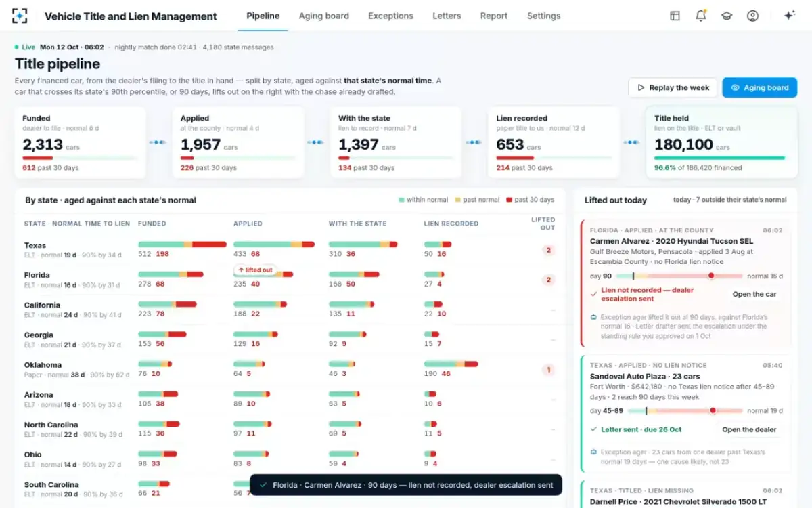Open the Aging board tab in the top navigation

(x=324, y=16)
